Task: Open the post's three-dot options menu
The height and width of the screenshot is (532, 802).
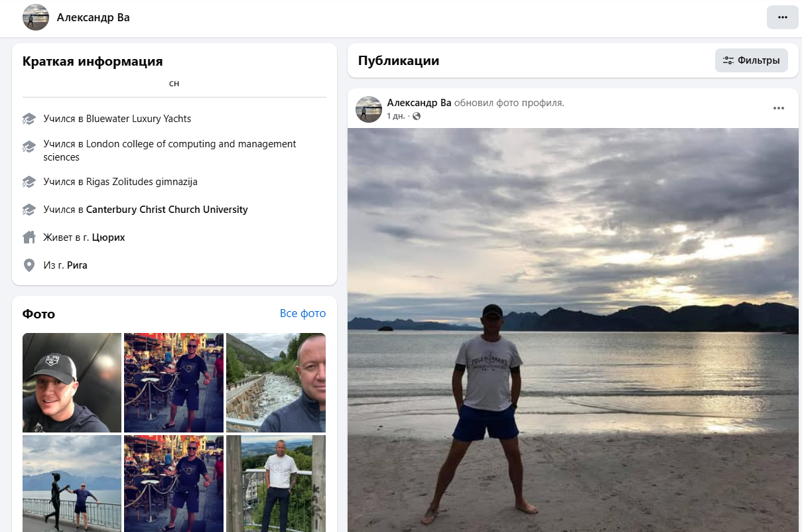Action: [779, 109]
